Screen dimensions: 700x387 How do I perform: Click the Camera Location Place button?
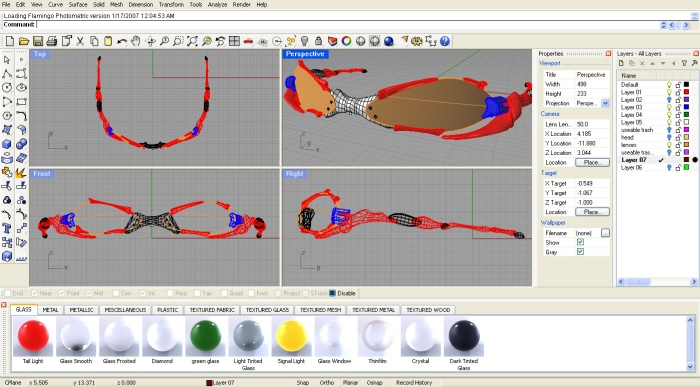click(x=592, y=162)
